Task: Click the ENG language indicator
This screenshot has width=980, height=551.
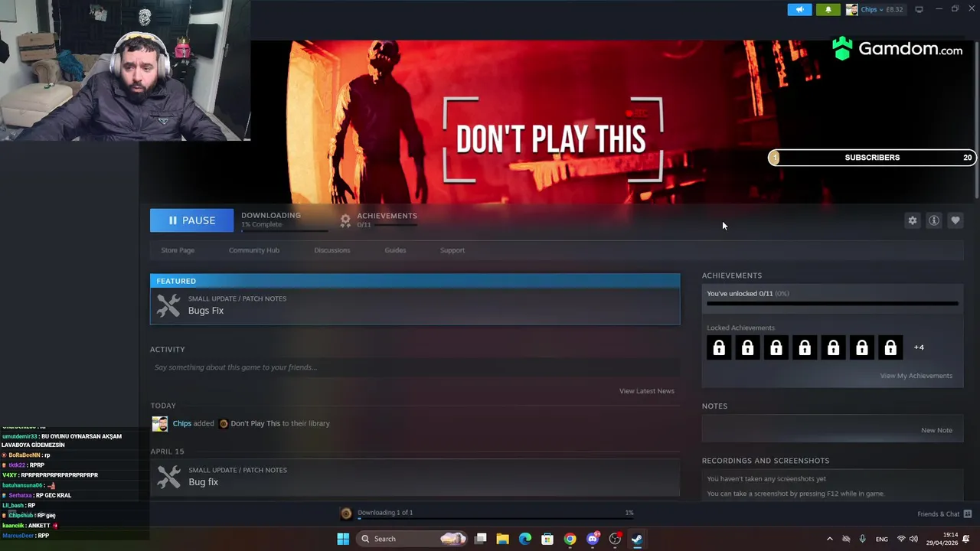Action: click(x=882, y=539)
